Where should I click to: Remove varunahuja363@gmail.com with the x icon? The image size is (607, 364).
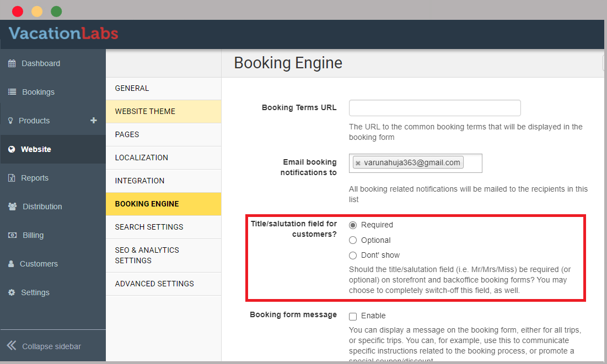[x=358, y=163]
